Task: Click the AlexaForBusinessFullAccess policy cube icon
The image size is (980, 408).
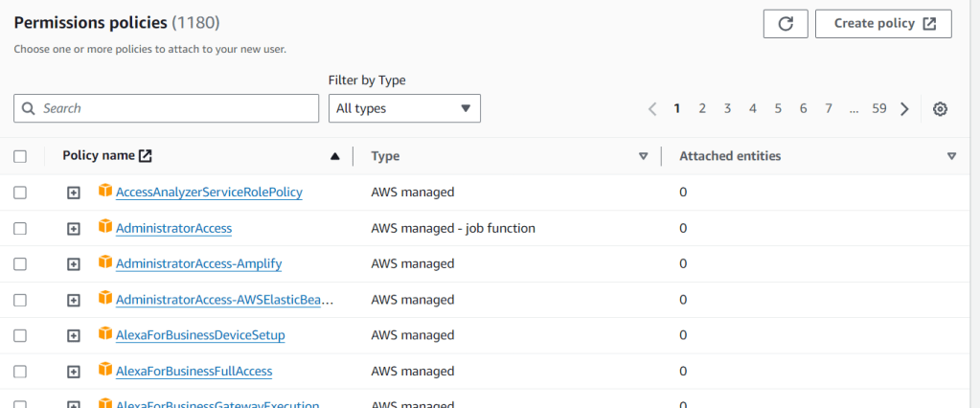Action: click(x=105, y=370)
